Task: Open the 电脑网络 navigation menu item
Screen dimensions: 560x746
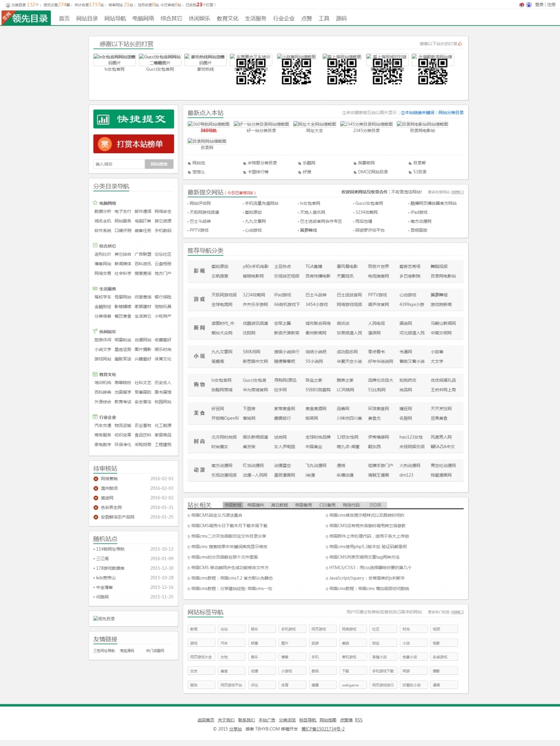Action: click(143, 19)
